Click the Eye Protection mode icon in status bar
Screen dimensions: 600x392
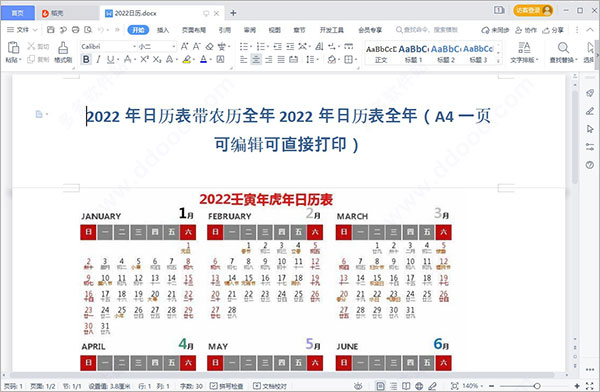click(358, 386)
